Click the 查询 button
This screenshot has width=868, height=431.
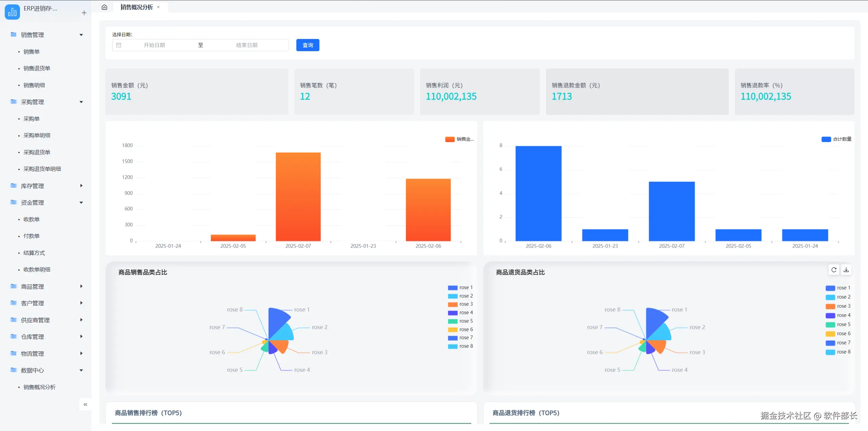tap(308, 45)
